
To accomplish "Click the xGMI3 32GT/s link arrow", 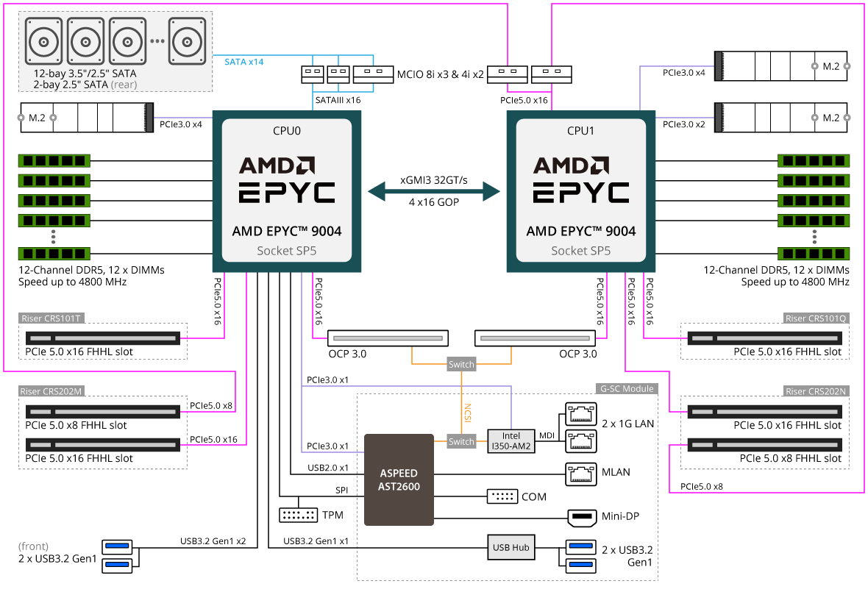I will (435, 190).
